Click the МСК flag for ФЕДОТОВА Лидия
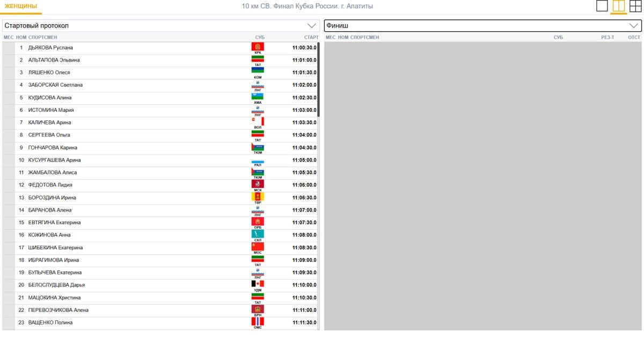The height and width of the screenshot is (339, 644). [x=258, y=184]
